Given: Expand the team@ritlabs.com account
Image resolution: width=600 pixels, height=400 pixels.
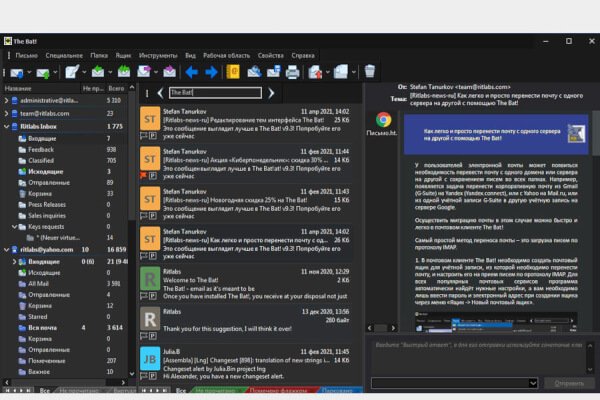Looking at the screenshot, I should point(6,113).
